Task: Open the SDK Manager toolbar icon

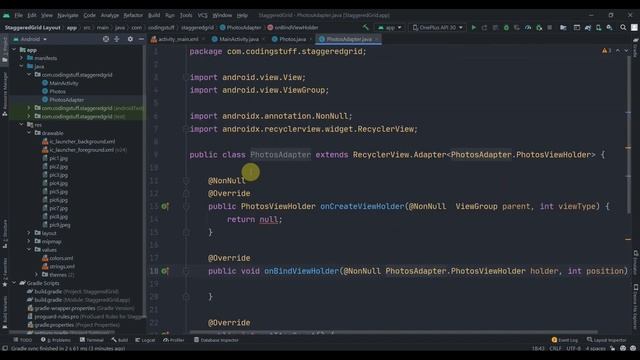Action: (x=609, y=27)
